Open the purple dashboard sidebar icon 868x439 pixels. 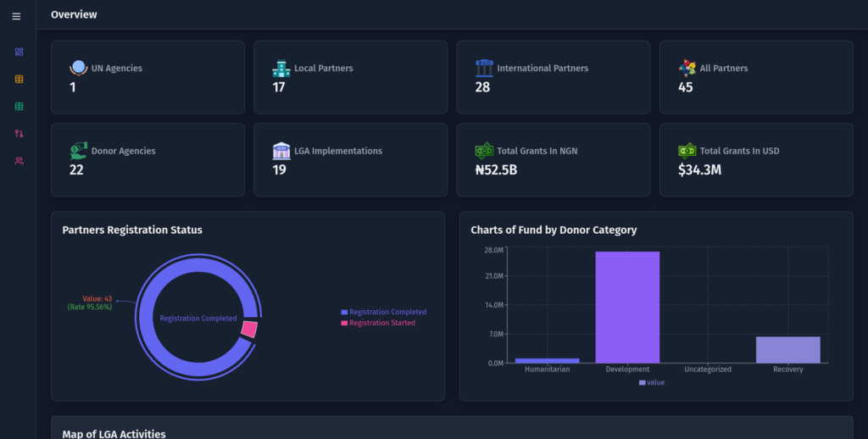pos(19,52)
